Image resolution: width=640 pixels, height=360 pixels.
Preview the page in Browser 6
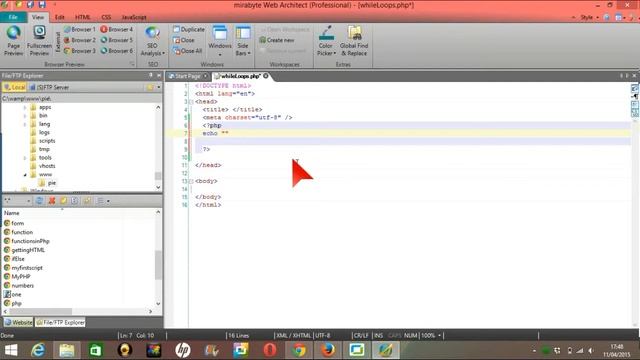(117, 51)
